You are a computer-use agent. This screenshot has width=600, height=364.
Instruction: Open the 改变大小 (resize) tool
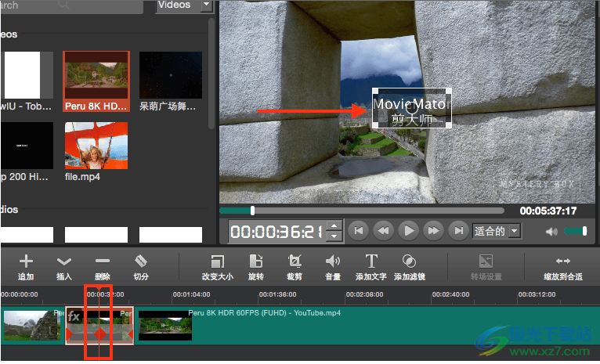[x=217, y=261]
